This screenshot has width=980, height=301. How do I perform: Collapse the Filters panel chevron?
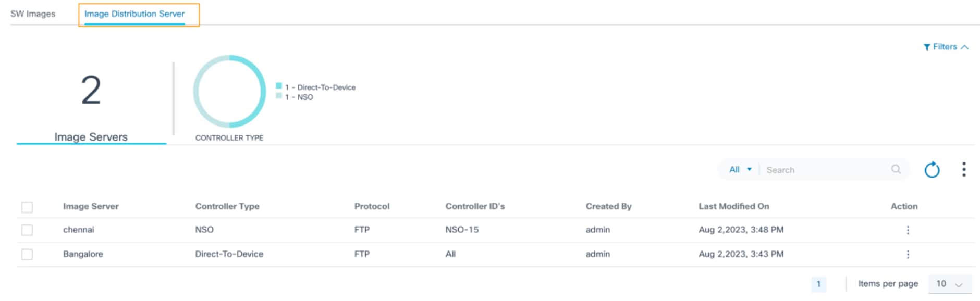[965, 47]
